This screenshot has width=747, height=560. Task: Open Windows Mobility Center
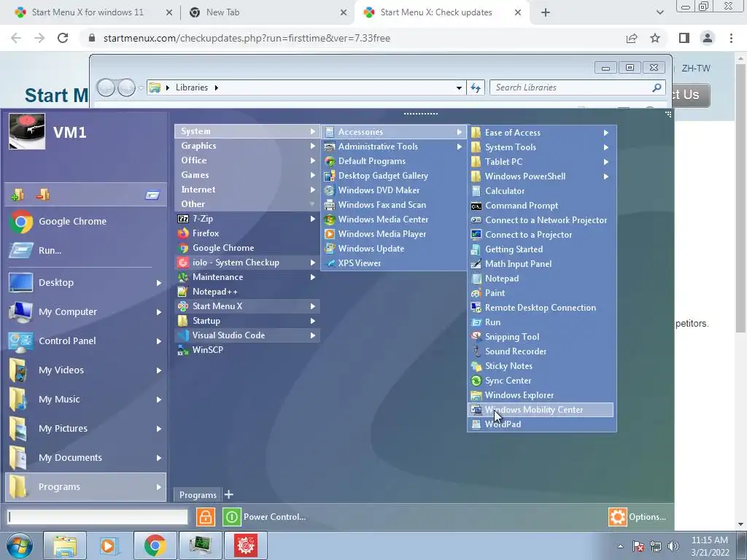pyautogui.click(x=541, y=410)
